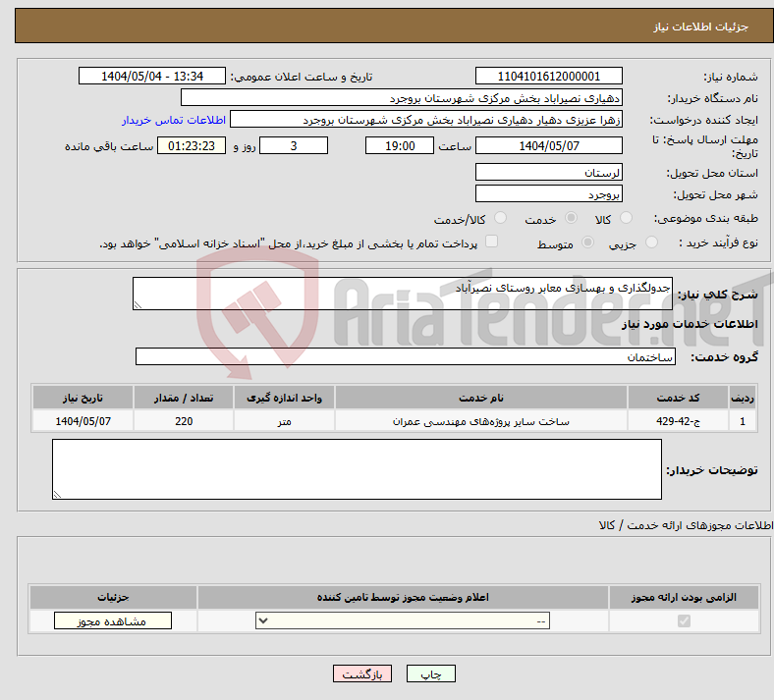Click the buyer organization name field

402,97
